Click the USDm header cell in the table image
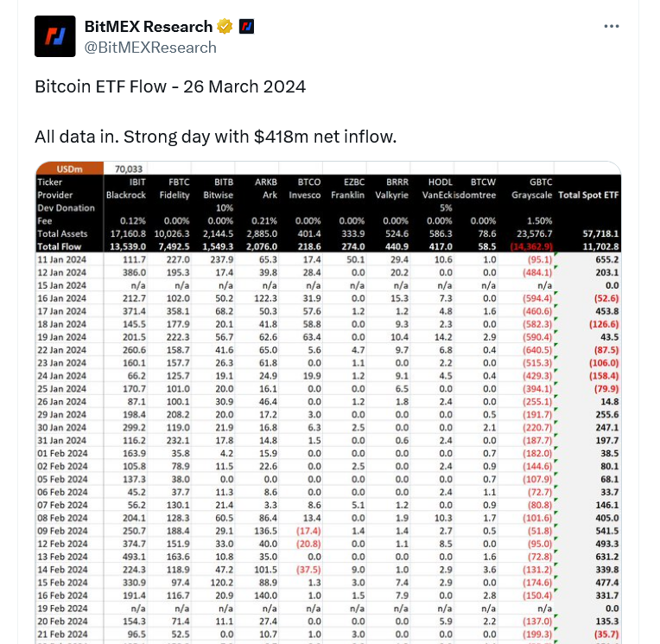Image resolution: width=660 pixels, height=644 pixels. point(70,169)
